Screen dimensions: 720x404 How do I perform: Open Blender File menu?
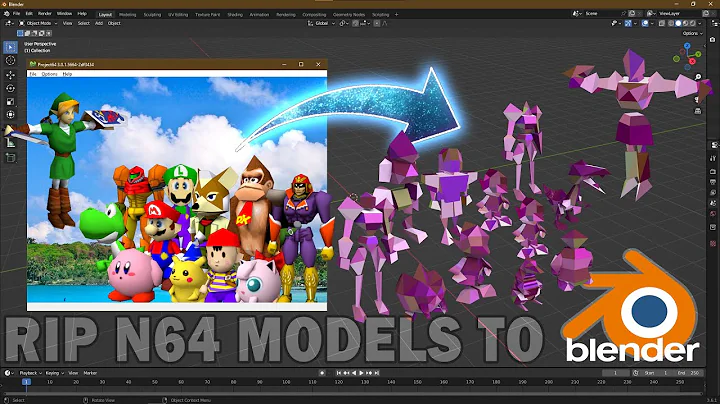coord(17,14)
